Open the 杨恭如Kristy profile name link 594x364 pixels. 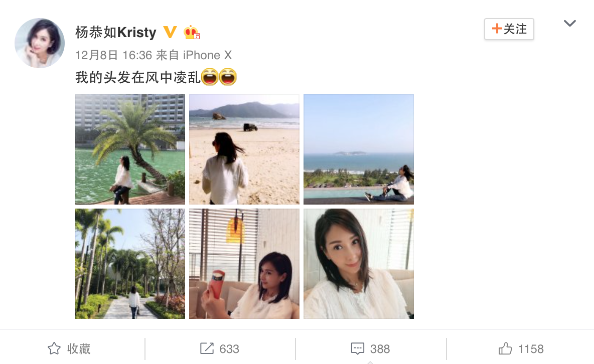(x=115, y=32)
